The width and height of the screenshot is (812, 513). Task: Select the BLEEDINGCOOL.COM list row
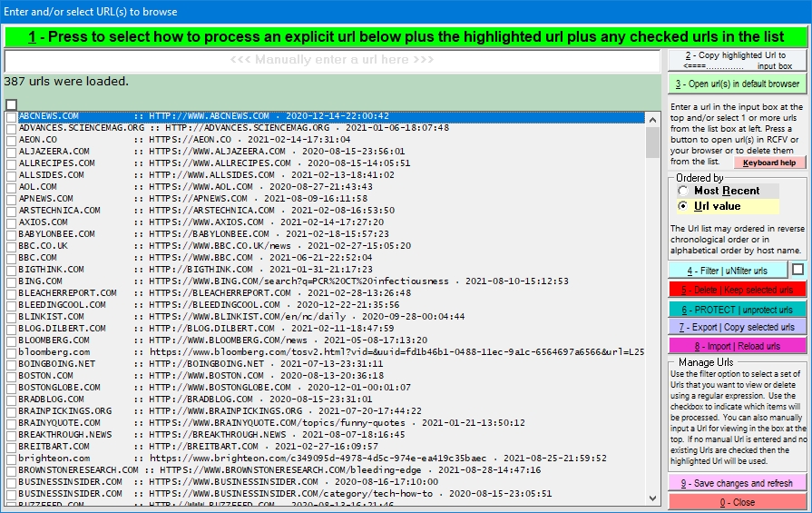click(331, 305)
